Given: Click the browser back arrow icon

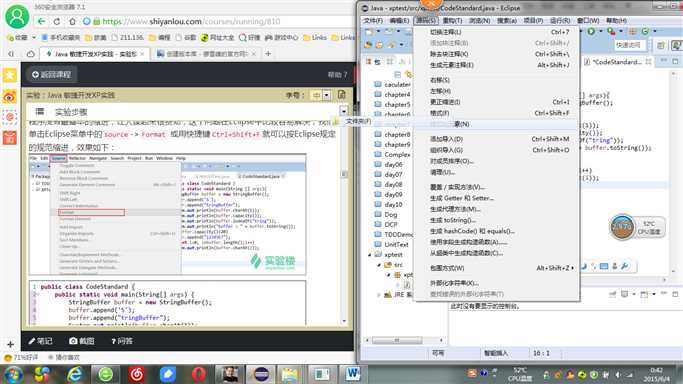Looking at the screenshot, I should [41, 21].
